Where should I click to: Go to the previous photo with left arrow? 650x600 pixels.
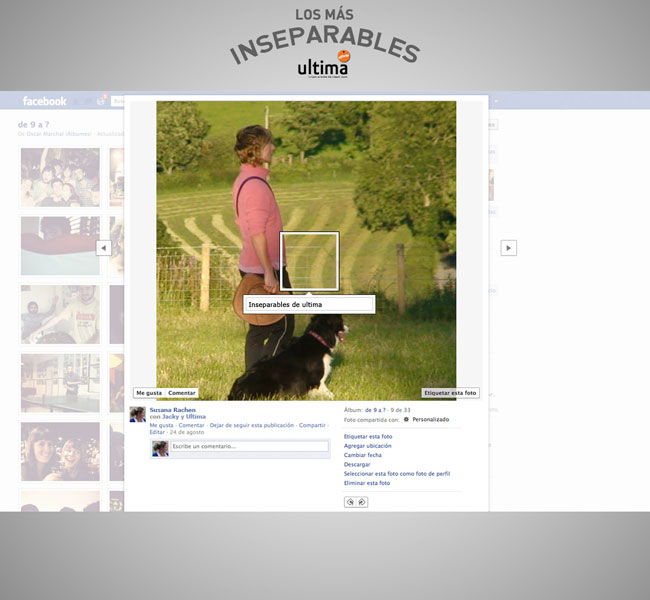[103, 248]
